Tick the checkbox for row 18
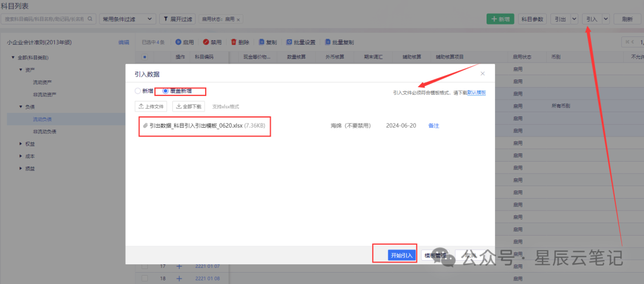This screenshot has height=284, width=644. click(144, 278)
